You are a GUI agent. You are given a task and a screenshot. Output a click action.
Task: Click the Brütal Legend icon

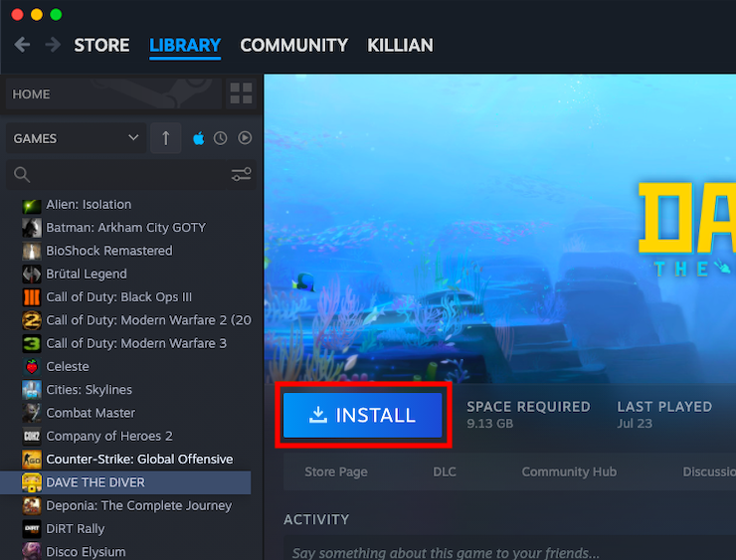(x=32, y=274)
